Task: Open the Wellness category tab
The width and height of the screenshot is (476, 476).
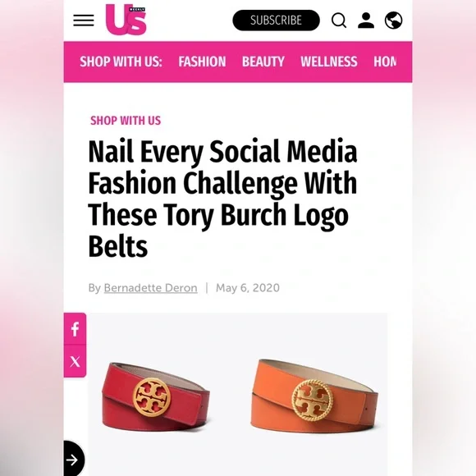Action: pos(329,62)
